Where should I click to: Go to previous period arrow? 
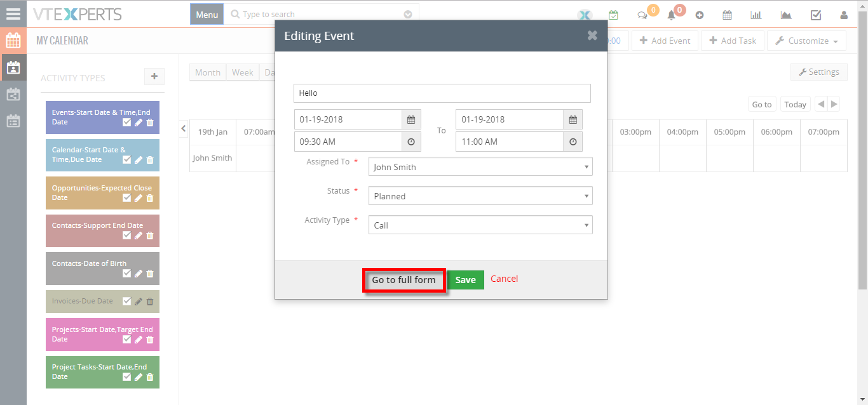820,104
